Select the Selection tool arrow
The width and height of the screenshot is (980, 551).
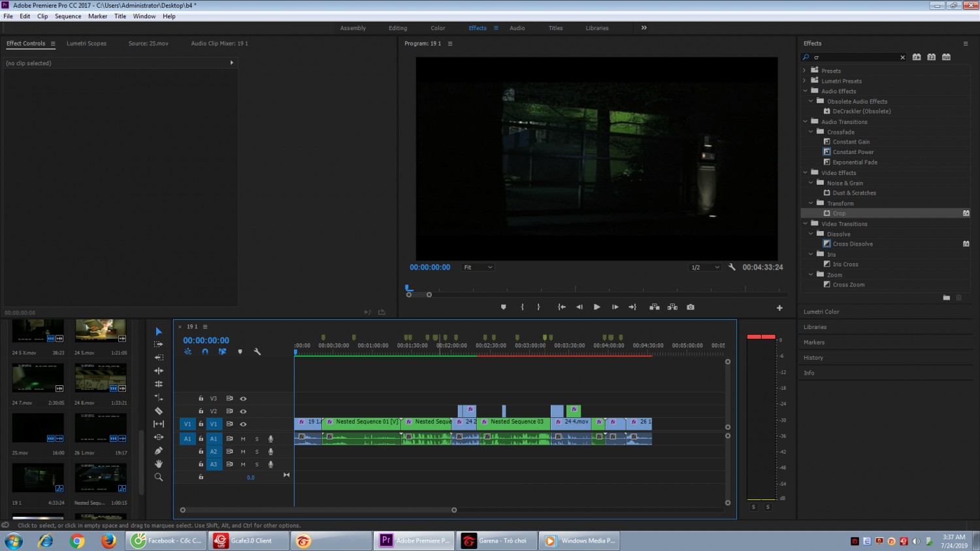[158, 332]
